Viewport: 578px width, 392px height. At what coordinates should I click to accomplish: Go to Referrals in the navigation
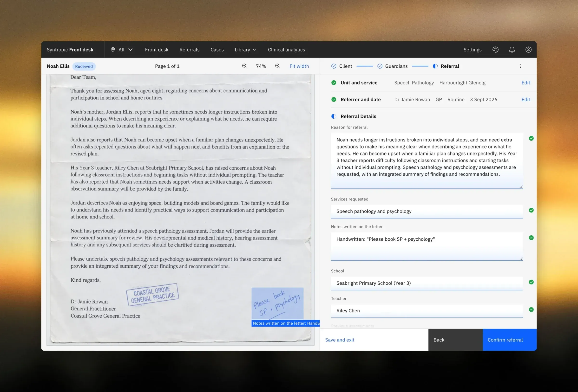click(x=190, y=50)
